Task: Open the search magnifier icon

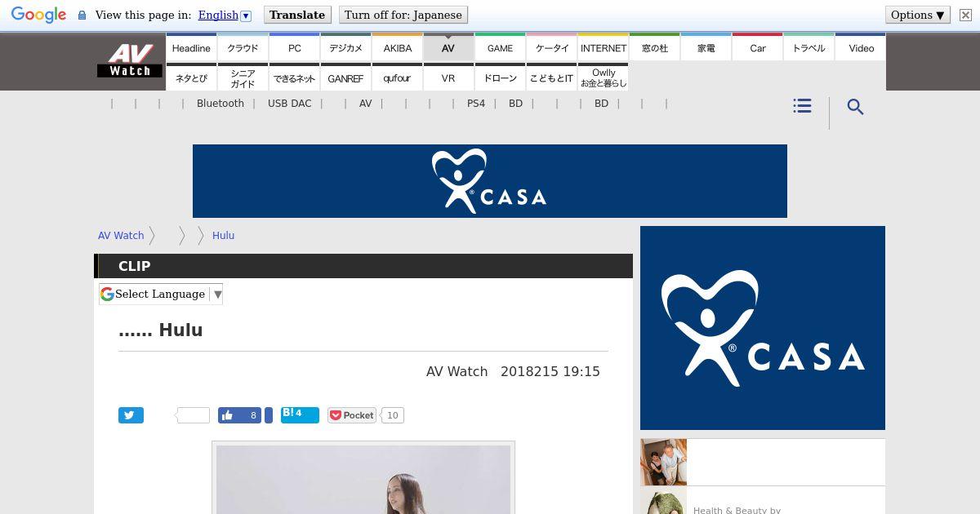Action: [855, 107]
